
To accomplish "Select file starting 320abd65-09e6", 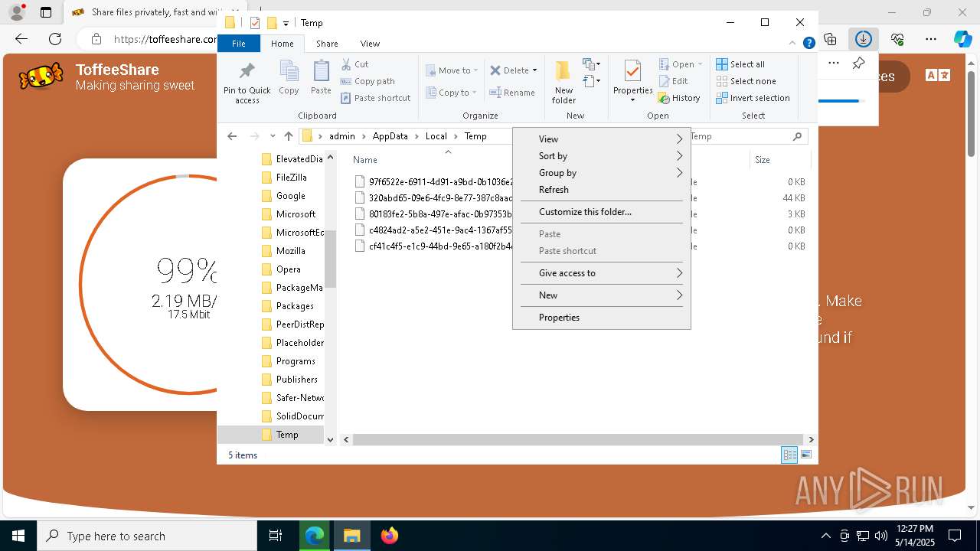I will (x=433, y=198).
